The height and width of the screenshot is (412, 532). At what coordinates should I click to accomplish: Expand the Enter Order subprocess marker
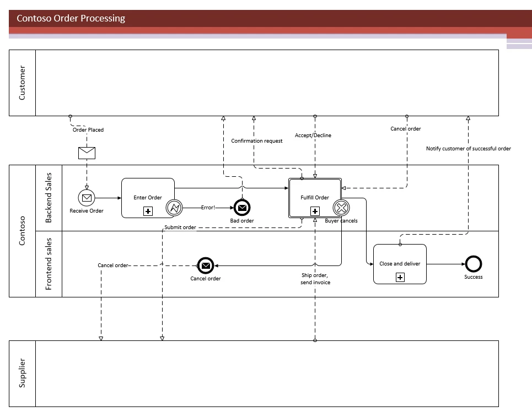147,210
